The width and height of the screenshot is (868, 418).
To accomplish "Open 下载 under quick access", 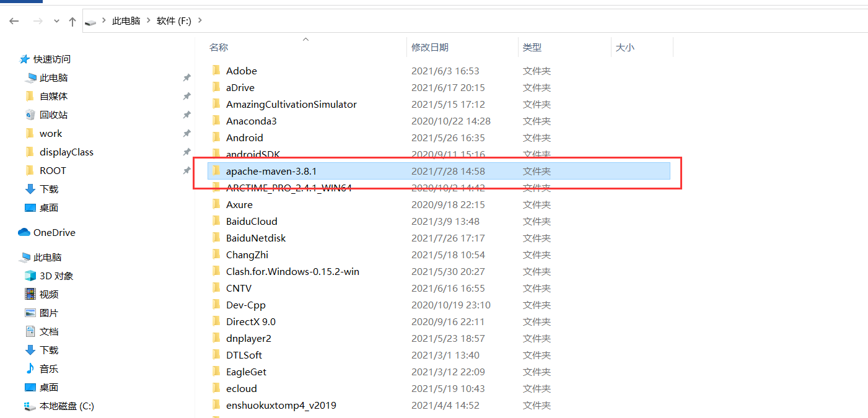I will coord(49,189).
